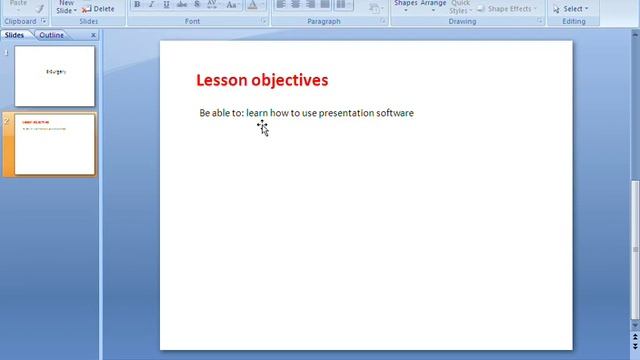Image resolution: width=640 pixels, height=360 pixels.
Task: Open the Shapes gallery
Action: 405,6
